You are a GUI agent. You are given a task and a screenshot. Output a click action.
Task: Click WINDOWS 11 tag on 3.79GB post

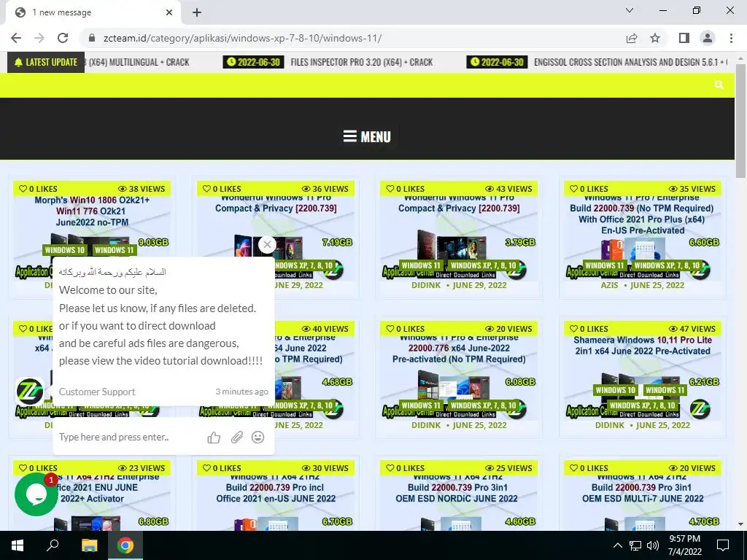[421, 265]
